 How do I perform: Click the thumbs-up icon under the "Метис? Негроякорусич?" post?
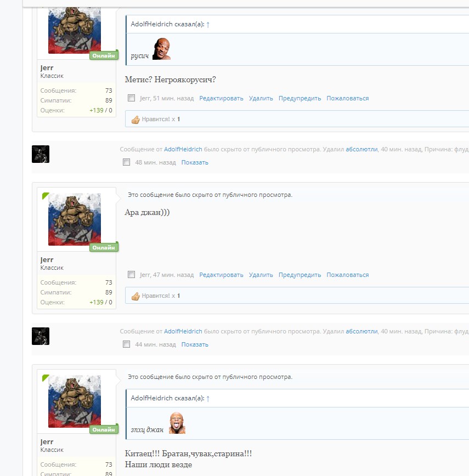coord(135,120)
